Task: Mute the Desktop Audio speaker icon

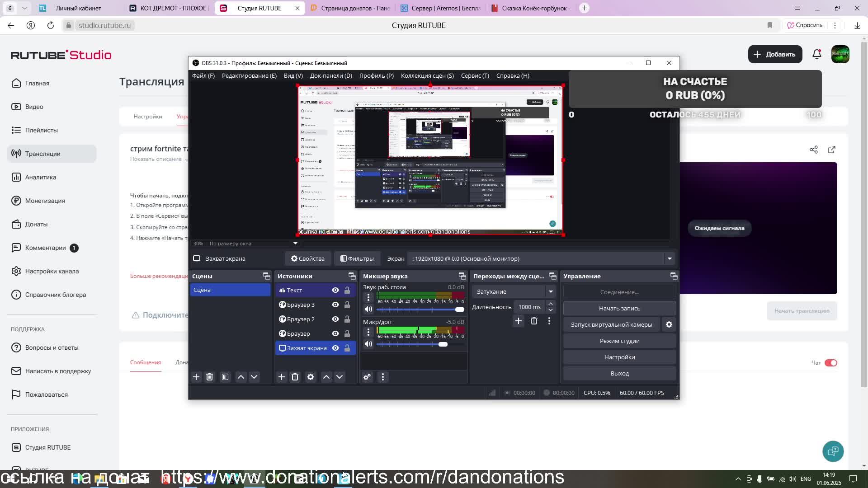Action: (368, 309)
